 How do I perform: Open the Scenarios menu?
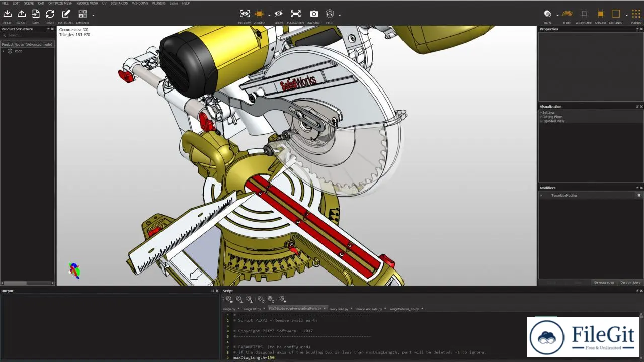[119, 3]
